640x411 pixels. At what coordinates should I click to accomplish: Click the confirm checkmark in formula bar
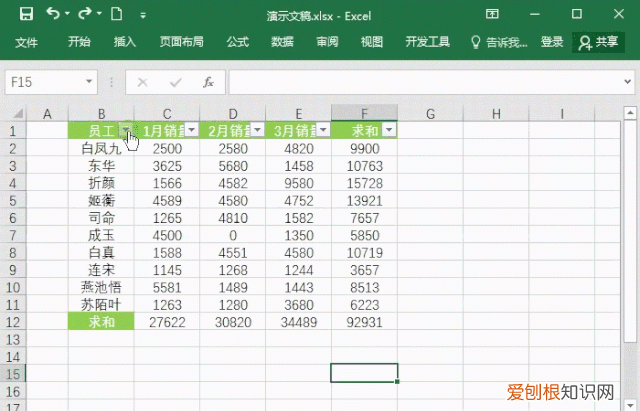(176, 82)
